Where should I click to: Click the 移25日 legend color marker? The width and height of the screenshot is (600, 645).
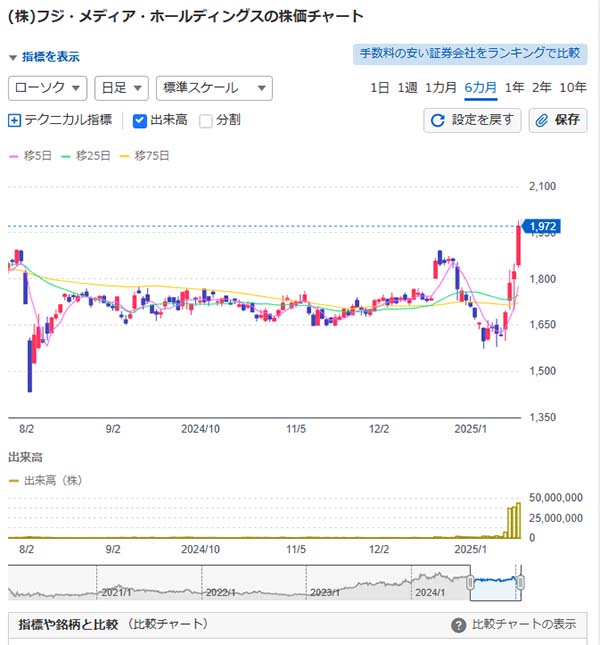pyautogui.click(x=66, y=156)
